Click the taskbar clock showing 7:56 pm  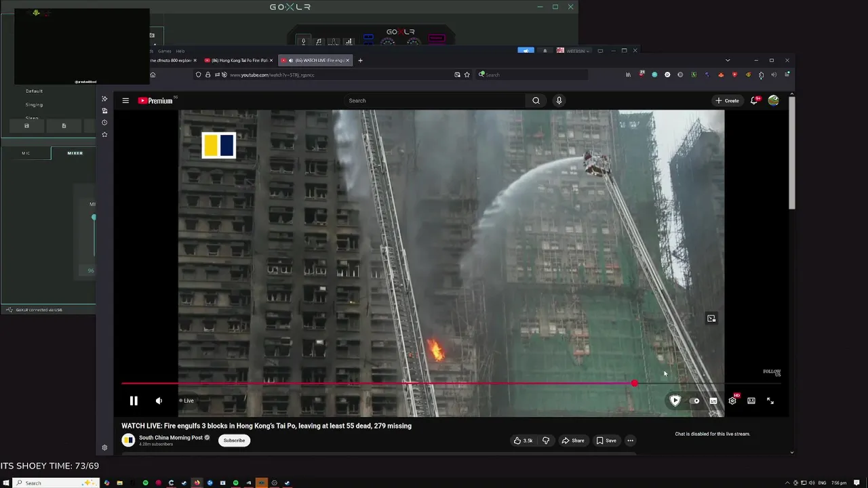point(839,483)
